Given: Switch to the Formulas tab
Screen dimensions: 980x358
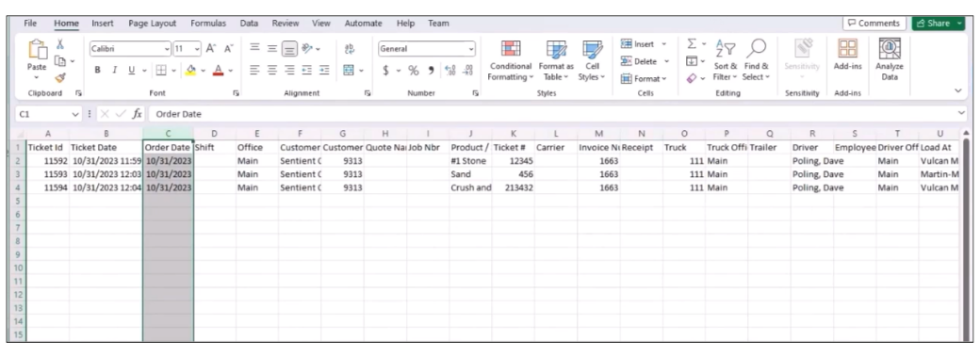Looking at the screenshot, I should [x=208, y=24].
